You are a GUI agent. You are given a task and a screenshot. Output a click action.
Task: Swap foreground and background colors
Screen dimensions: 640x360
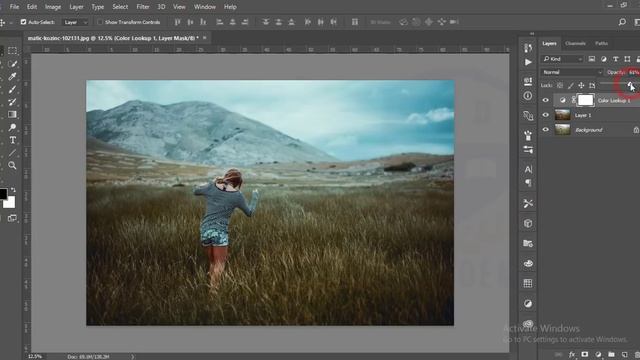tap(13, 190)
